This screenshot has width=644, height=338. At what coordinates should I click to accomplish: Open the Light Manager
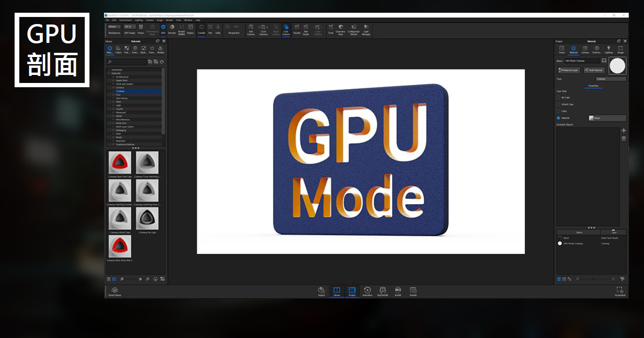pos(366,30)
